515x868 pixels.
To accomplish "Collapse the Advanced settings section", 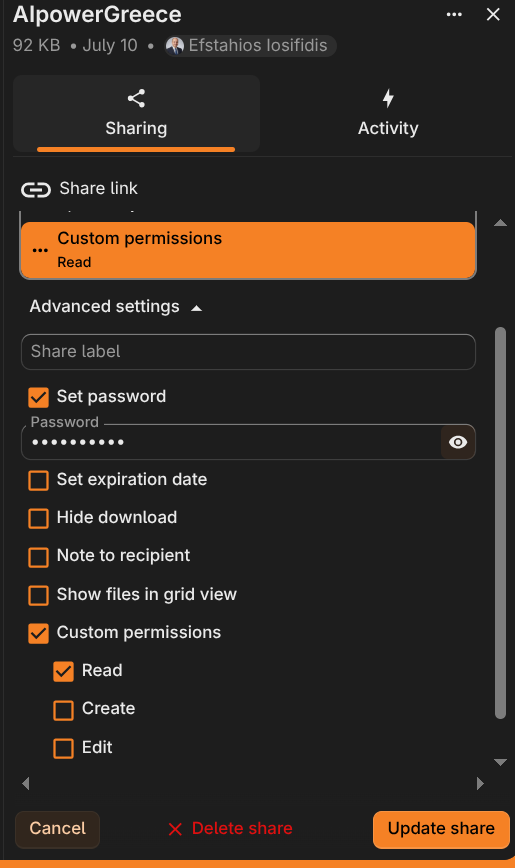I will pos(115,307).
